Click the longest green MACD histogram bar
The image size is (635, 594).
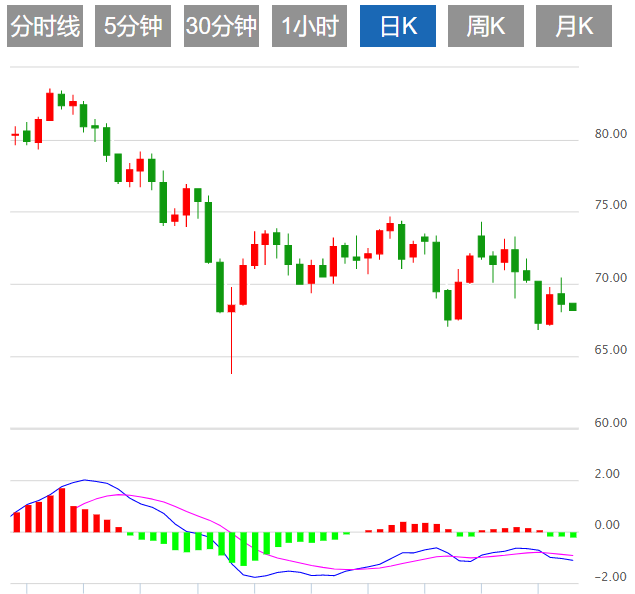pyautogui.click(x=243, y=549)
